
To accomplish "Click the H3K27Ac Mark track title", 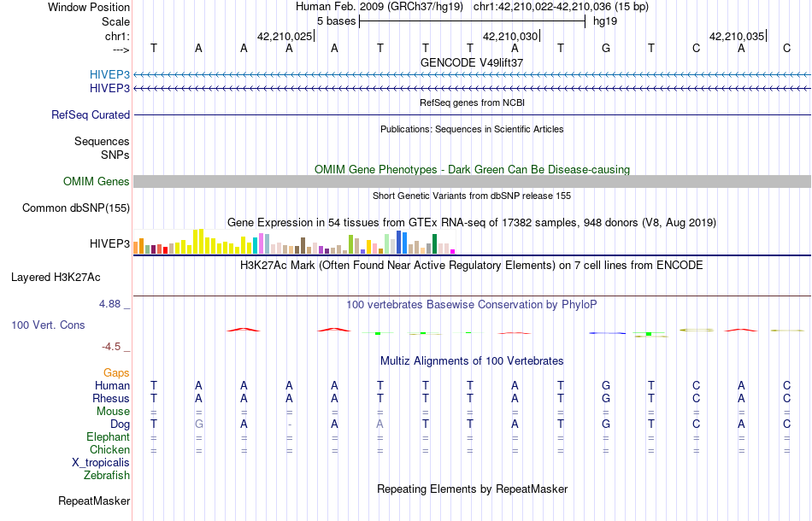I will pyautogui.click(x=472, y=266).
